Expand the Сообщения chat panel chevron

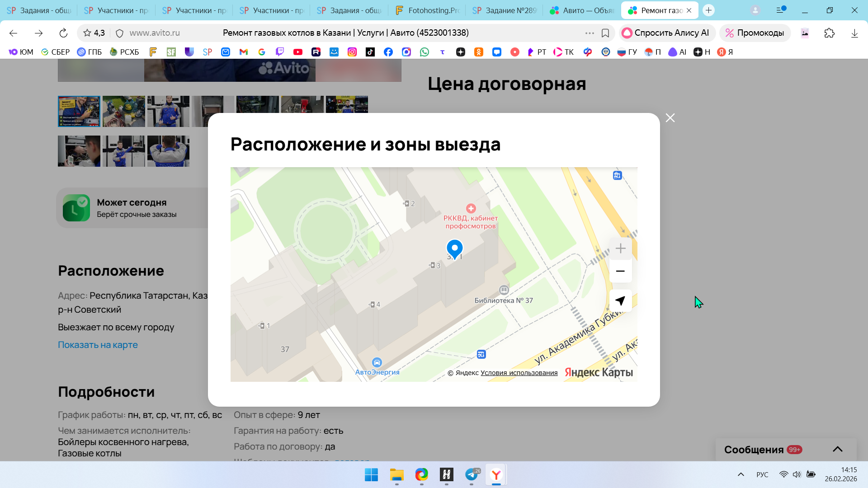pyautogui.click(x=837, y=449)
